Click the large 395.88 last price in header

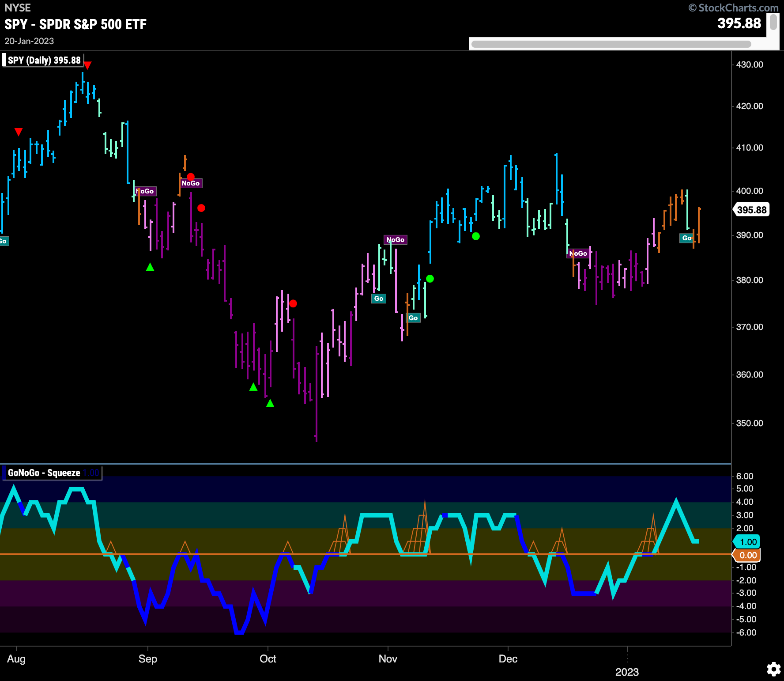click(739, 23)
